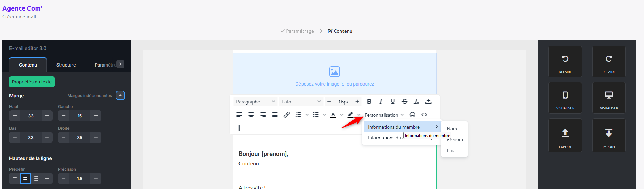The height and width of the screenshot is (189, 644).
Task: Go back to the Paramétrage step
Action: click(297, 31)
